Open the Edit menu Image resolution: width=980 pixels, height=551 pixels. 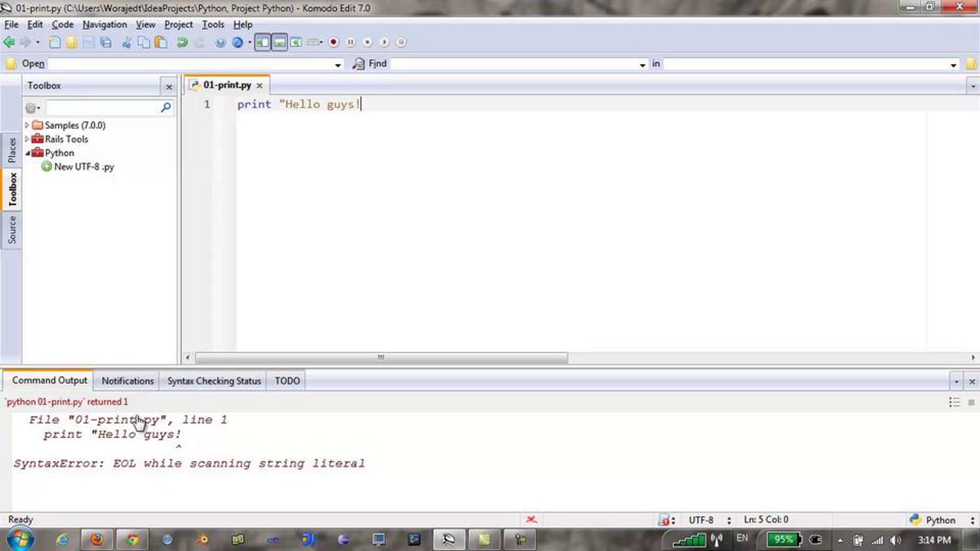pyautogui.click(x=35, y=24)
